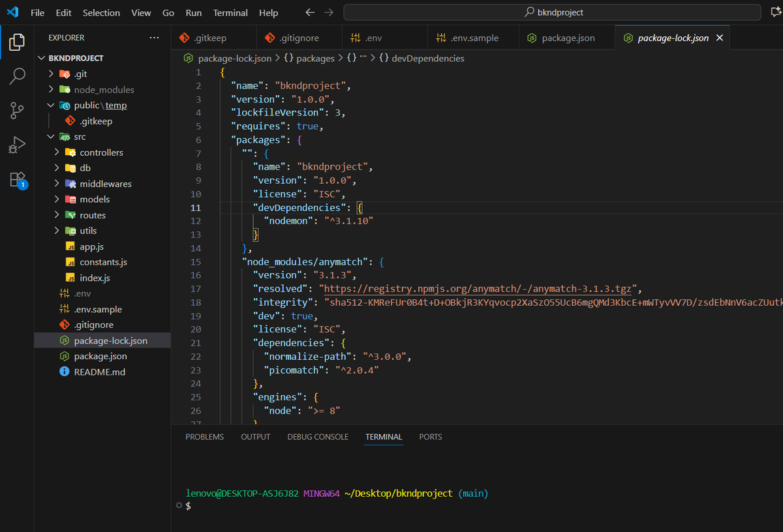Image resolution: width=783 pixels, height=532 pixels.
Task: Switch to the .env editor tab
Action: pyautogui.click(x=384, y=38)
